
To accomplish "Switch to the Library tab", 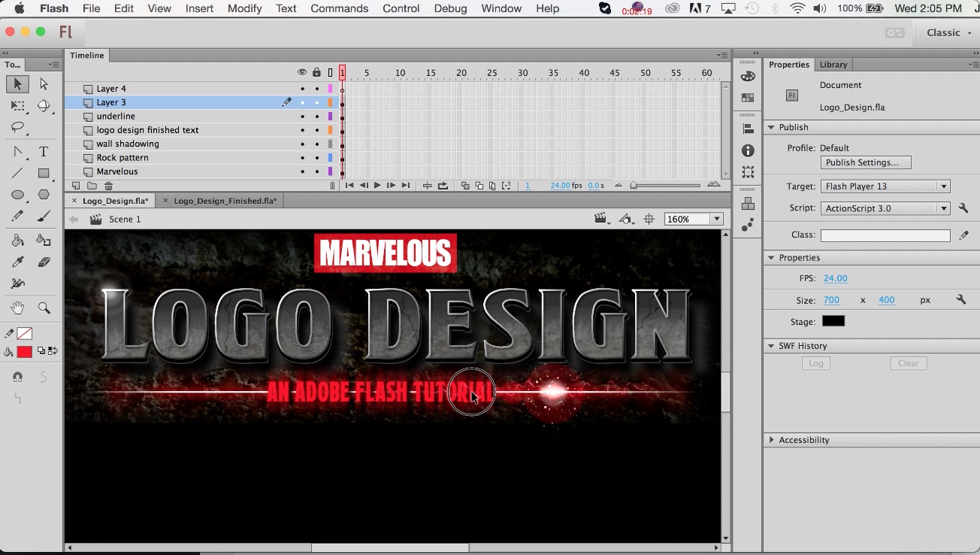I will [833, 65].
